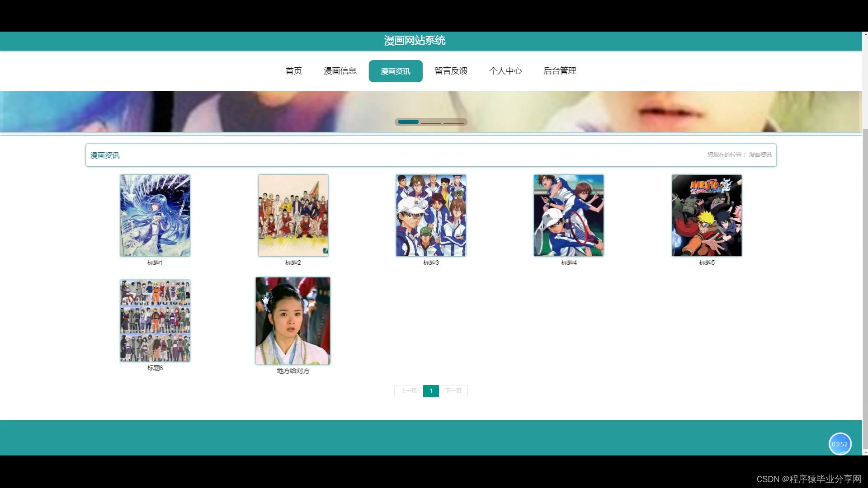868x488 pixels.
Task: Select the highlighted 漫画资讯 tab
Action: 396,71
